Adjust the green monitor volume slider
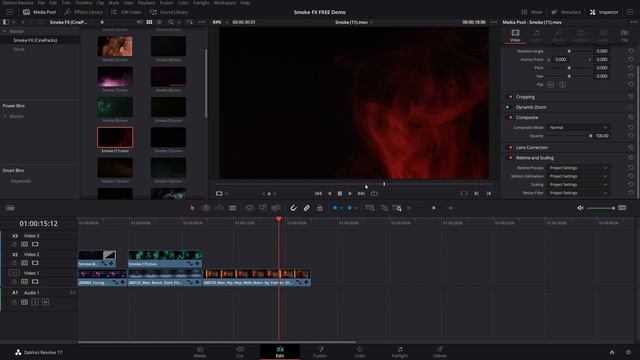Screen dimensions: 640x360 [x=601, y=208]
